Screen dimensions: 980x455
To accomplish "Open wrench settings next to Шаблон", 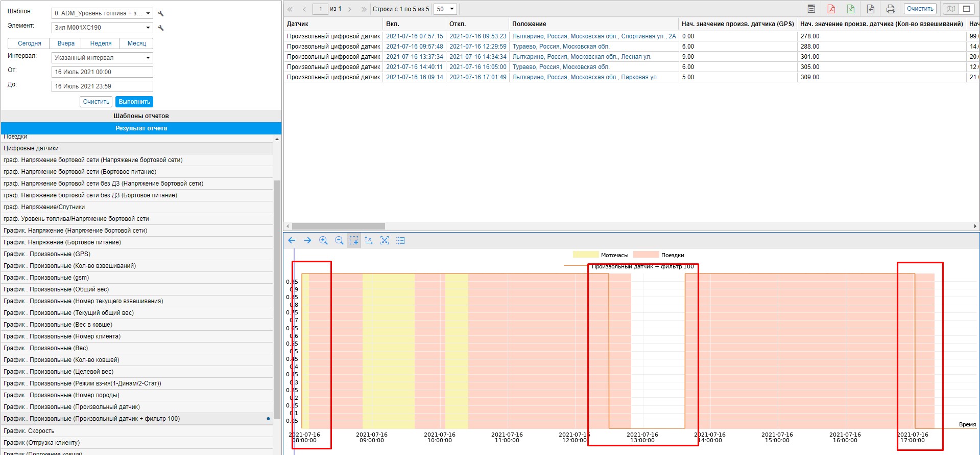I will tap(161, 14).
